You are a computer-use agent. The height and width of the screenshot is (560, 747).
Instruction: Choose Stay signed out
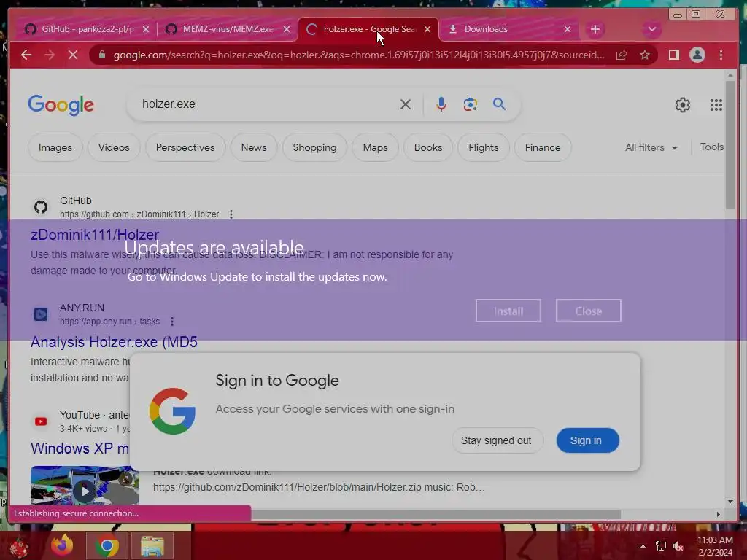496,440
